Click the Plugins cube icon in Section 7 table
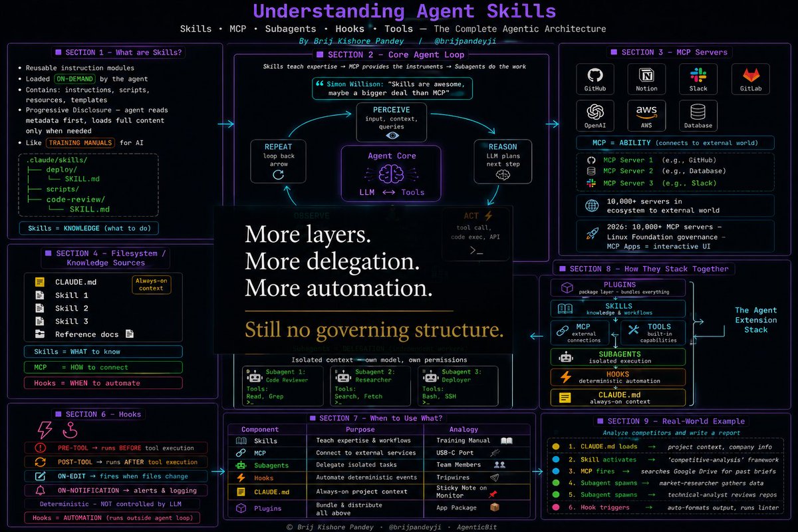 241,508
